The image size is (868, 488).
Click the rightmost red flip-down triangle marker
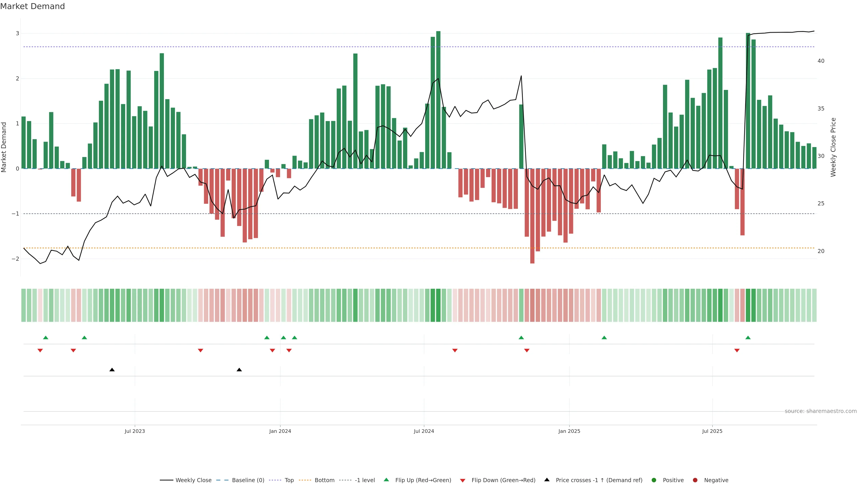[737, 351]
